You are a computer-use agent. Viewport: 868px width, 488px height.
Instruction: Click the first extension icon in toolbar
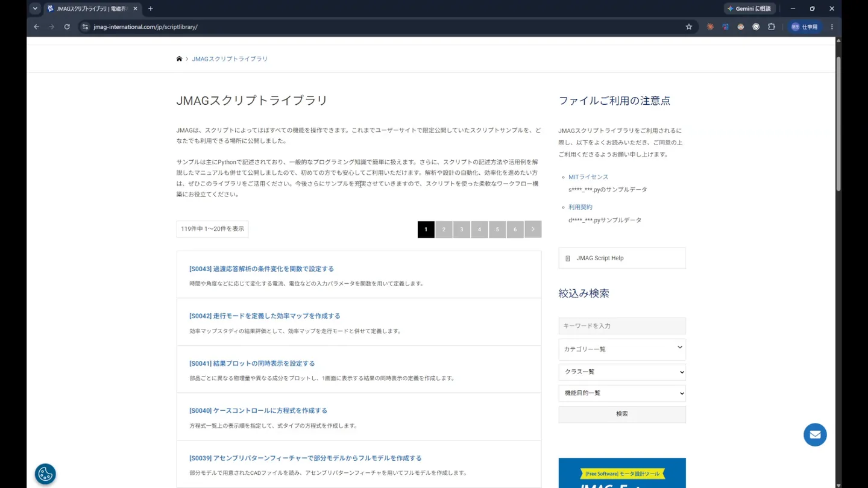point(710,27)
